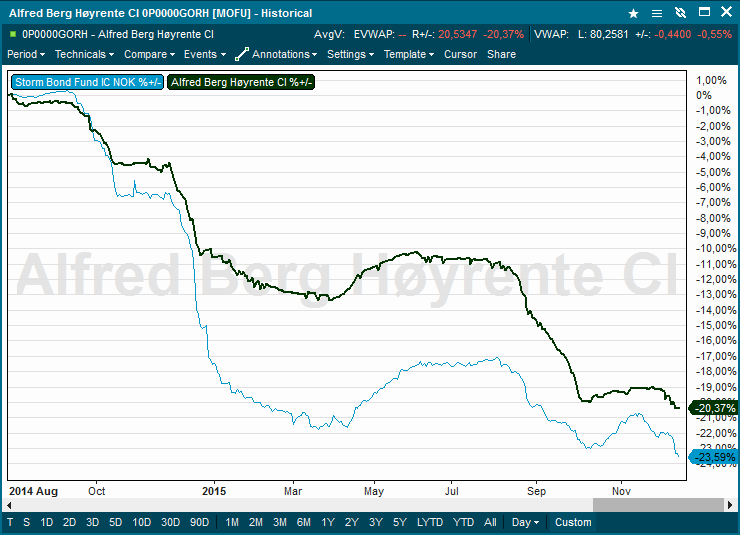The height and width of the screenshot is (535, 740).
Task: Click the unlink window icon
Action: coord(680,13)
